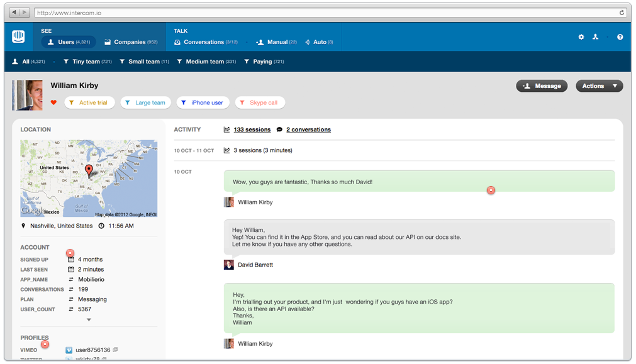Image resolution: width=636 pixels, height=364 pixels.
Task: Expand more account attributes arrow
Action: click(x=89, y=320)
